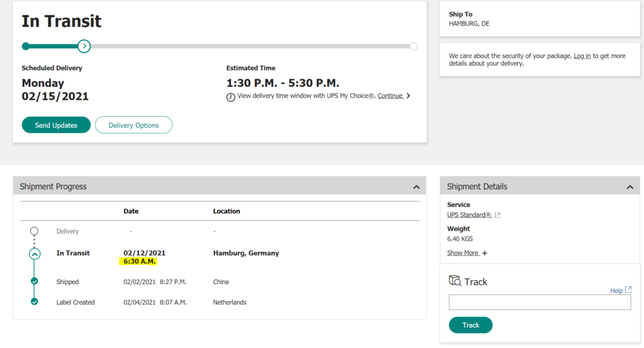Click the package search icon beside Track heading
The width and height of the screenshot is (644, 348).
[x=455, y=281]
